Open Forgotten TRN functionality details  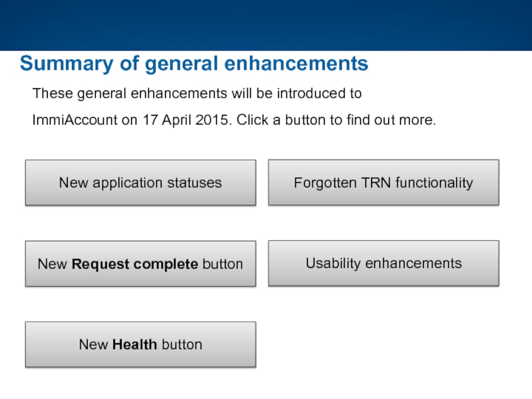[383, 182]
